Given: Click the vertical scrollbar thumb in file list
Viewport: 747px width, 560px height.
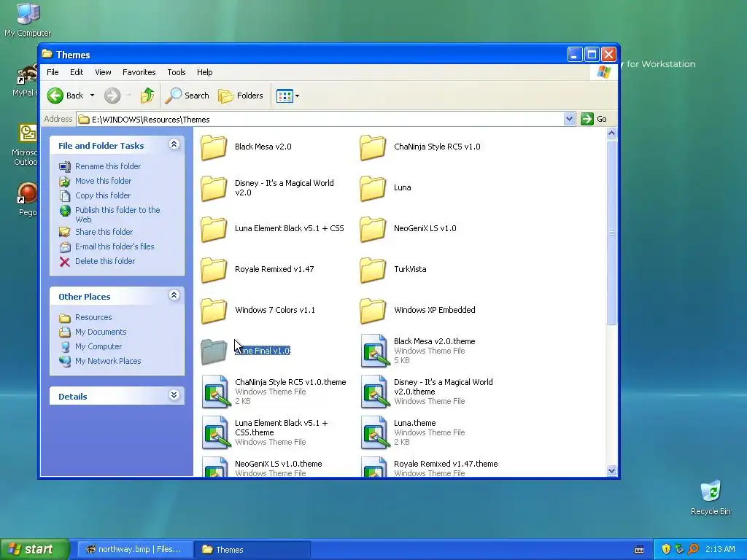Looking at the screenshot, I should 612,233.
